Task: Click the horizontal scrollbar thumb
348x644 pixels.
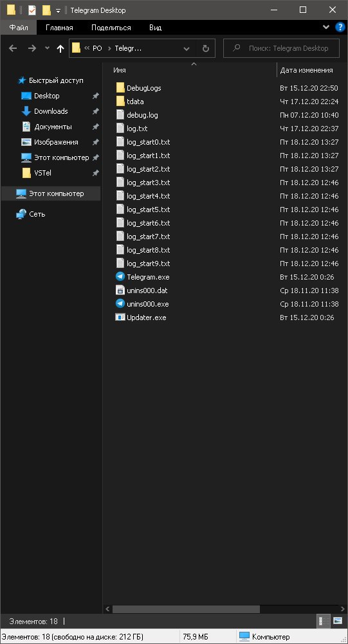Action: coord(186,609)
